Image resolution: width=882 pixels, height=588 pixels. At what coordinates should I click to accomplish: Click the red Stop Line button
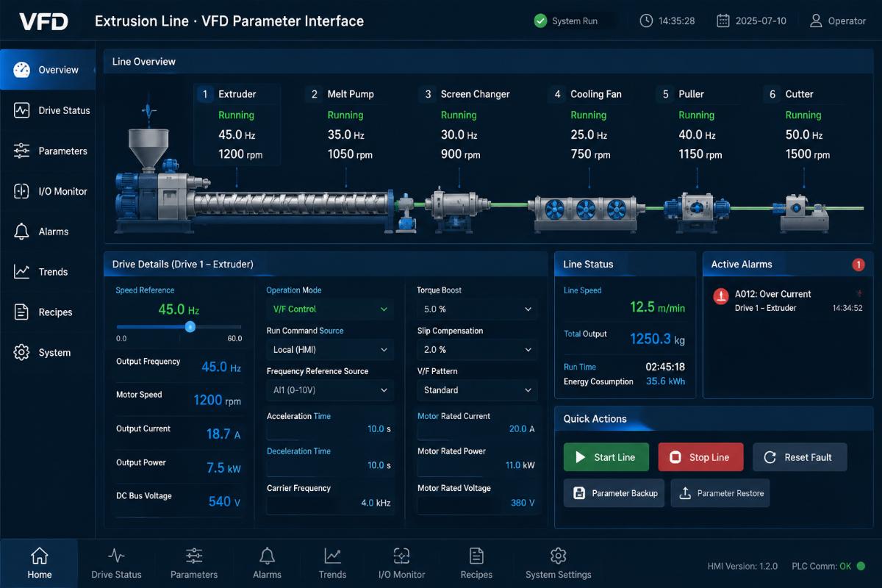(700, 457)
